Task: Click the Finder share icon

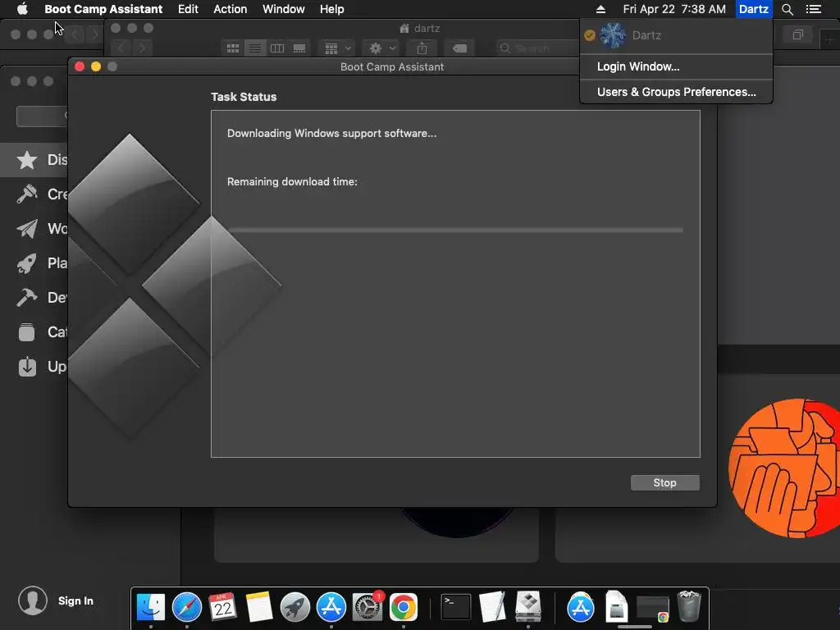Action: [422, 48]
